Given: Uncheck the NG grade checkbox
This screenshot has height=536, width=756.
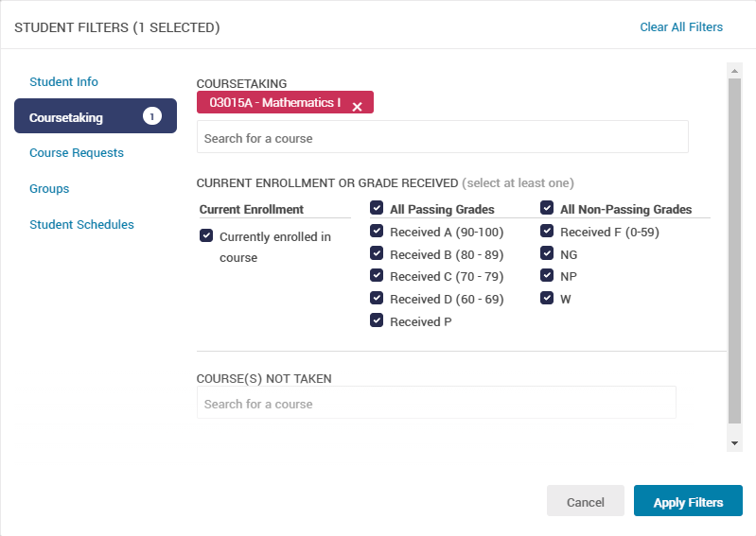Looking at the screenshot, I should click(x=547, y=254).
